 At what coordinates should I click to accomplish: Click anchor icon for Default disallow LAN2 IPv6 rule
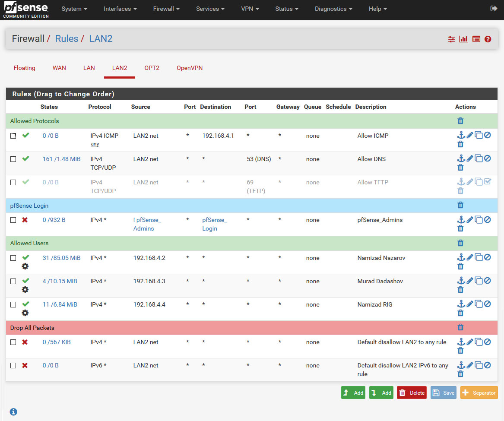click(461, 365)
